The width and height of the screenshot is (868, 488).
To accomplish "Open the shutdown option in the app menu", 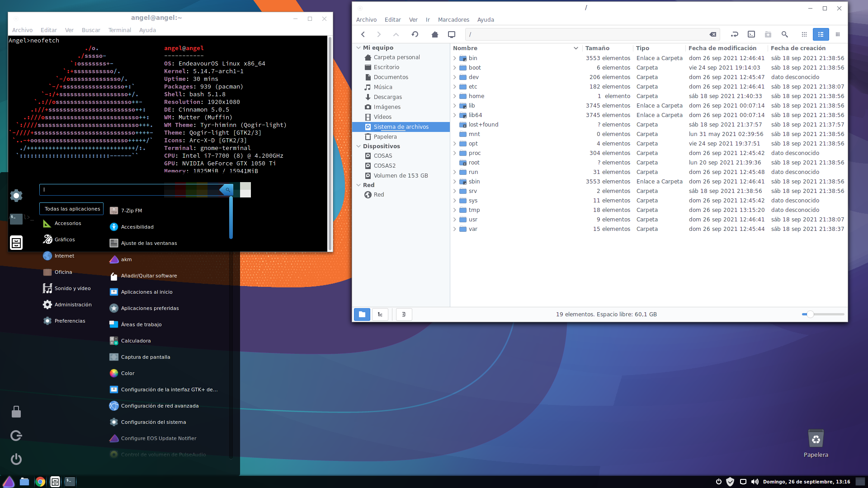I will click(x=16, y=459).
